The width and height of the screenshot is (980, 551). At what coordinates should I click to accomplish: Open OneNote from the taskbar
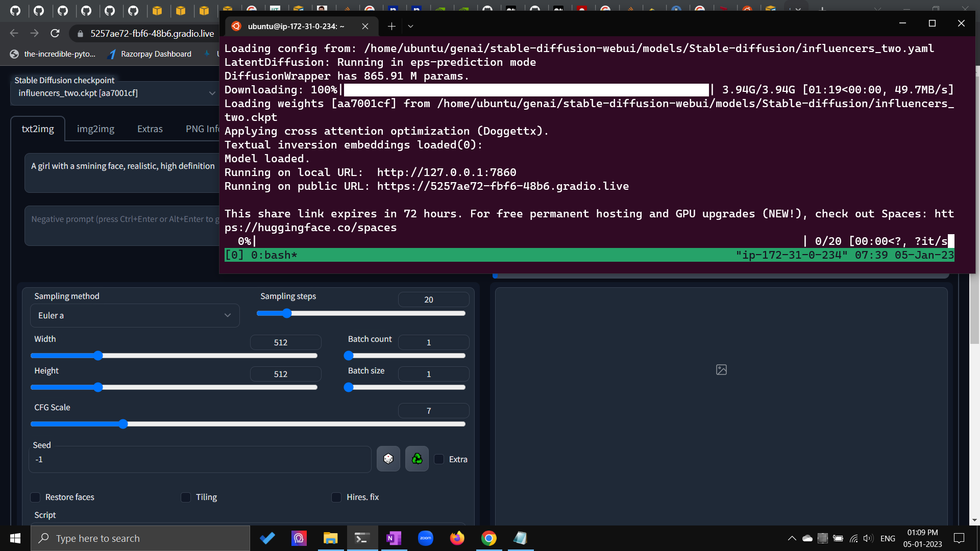394,538
